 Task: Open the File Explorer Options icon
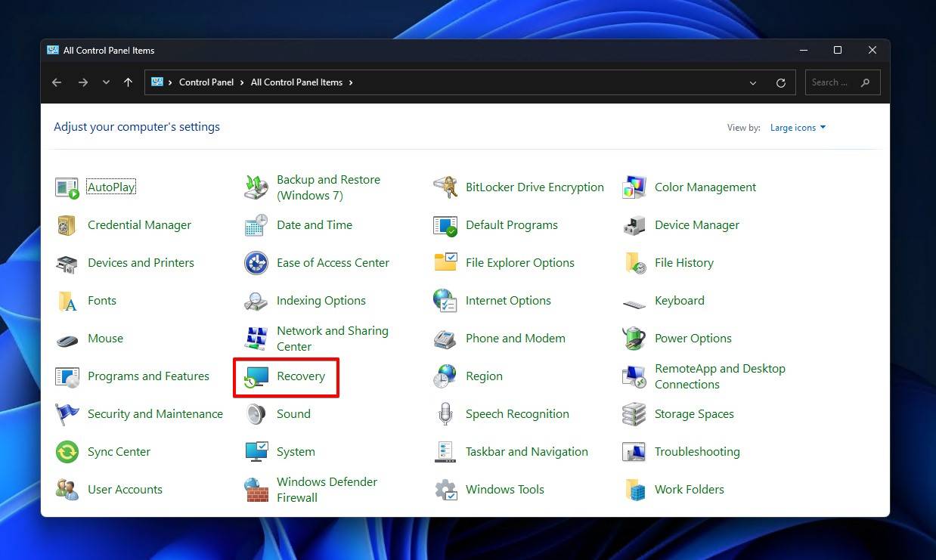pyautogui.click(x=445, y=263)
